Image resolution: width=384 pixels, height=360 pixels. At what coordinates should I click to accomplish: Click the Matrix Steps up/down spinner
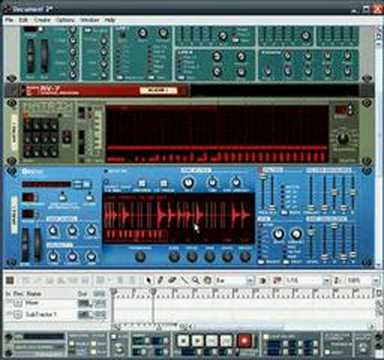[x=350, y=110]
